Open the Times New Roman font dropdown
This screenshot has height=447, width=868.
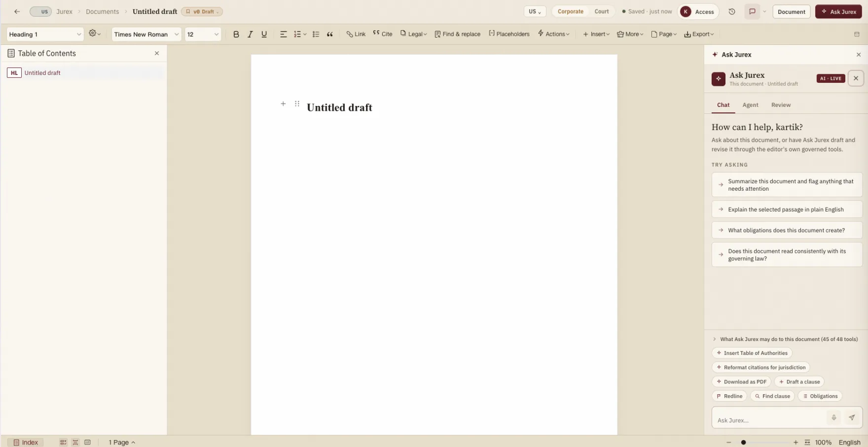[x=146, y=34]
